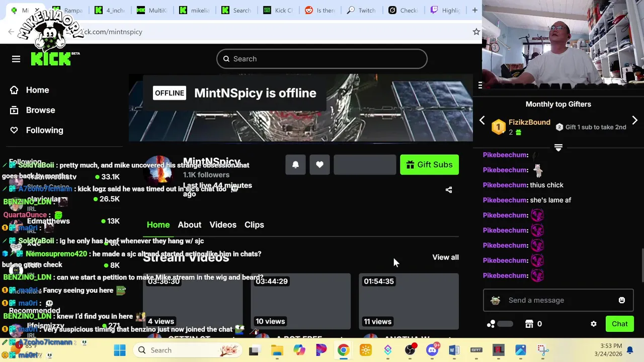The width and height of the screenshot is (644, 362).
Task: Open the chat emote picker
Action: pos(622,300)
